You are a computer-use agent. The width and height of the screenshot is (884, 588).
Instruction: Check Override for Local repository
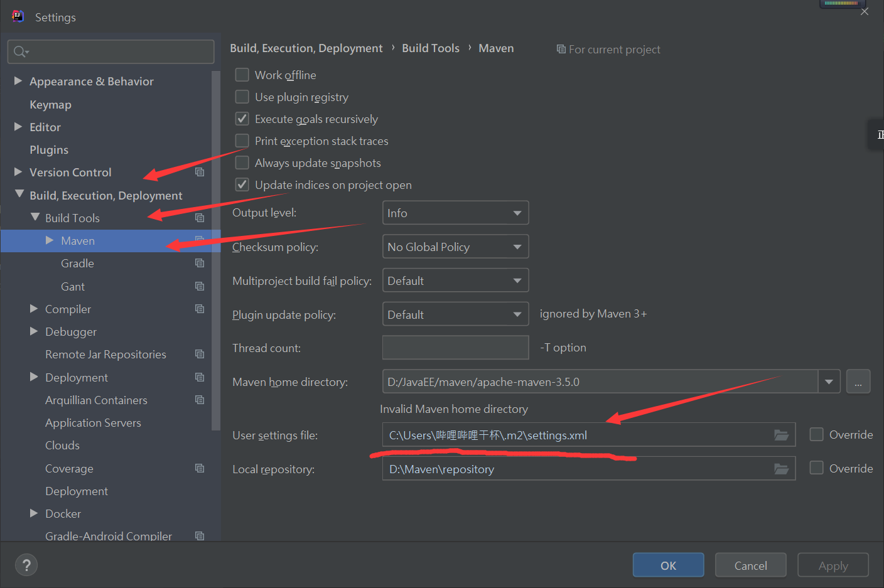(816, 468)
